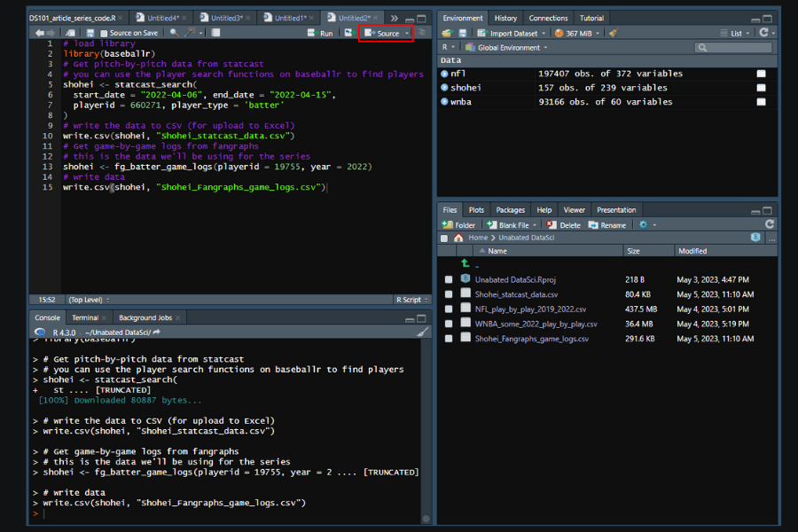Open the R Script file type selector
The height and width of the screenshot is (532, 798).
[411, 300]
